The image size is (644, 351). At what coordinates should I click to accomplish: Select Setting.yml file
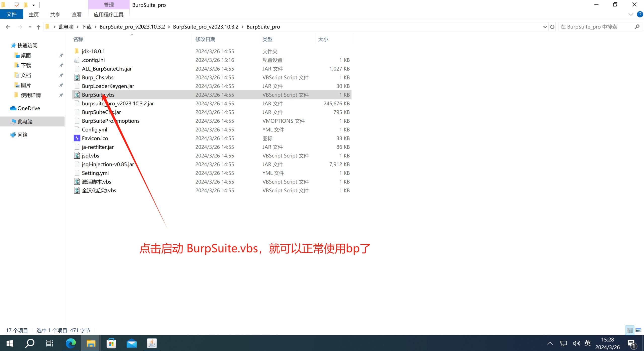(95, 173)
